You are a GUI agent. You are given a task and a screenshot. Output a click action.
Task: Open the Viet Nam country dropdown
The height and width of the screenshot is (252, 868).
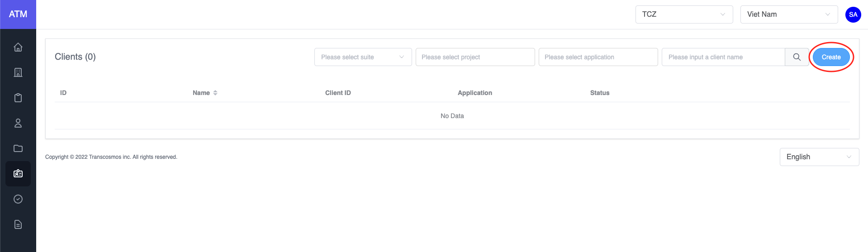(788, 14)
